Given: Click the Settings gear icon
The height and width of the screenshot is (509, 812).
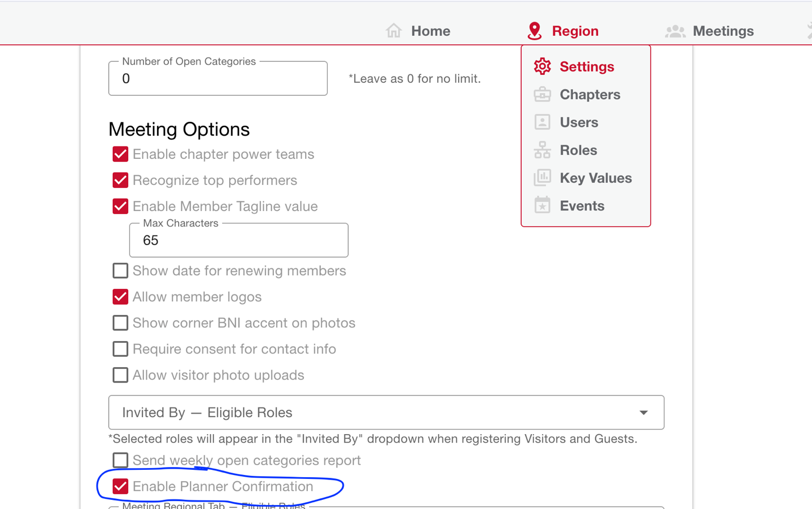Looking at the screenshot, I should click(542, 66).
